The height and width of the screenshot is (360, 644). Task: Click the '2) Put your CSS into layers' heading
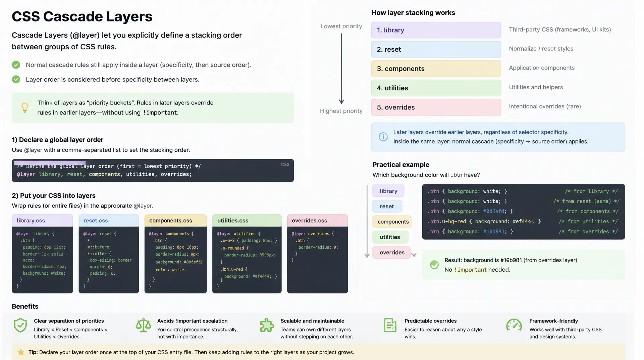(54, 195)
